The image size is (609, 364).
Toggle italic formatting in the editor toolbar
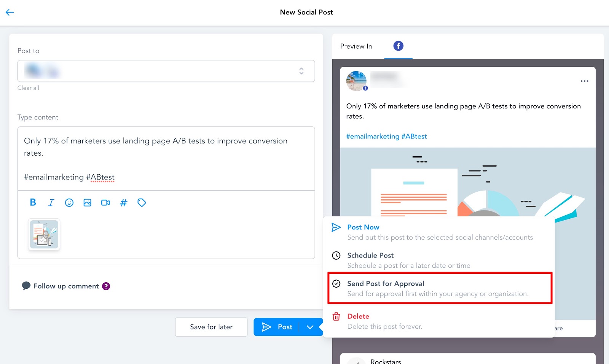pos(51,203)
